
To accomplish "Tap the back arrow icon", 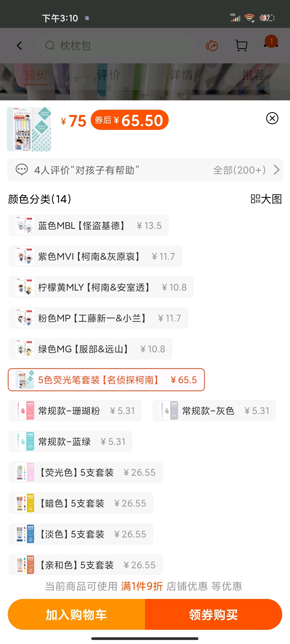I will tap(19, 46).
